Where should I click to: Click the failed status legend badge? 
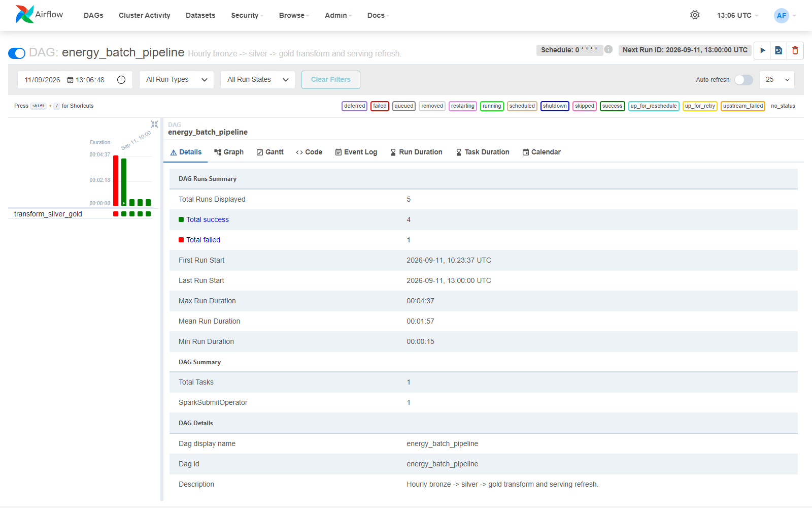(380, 106)
